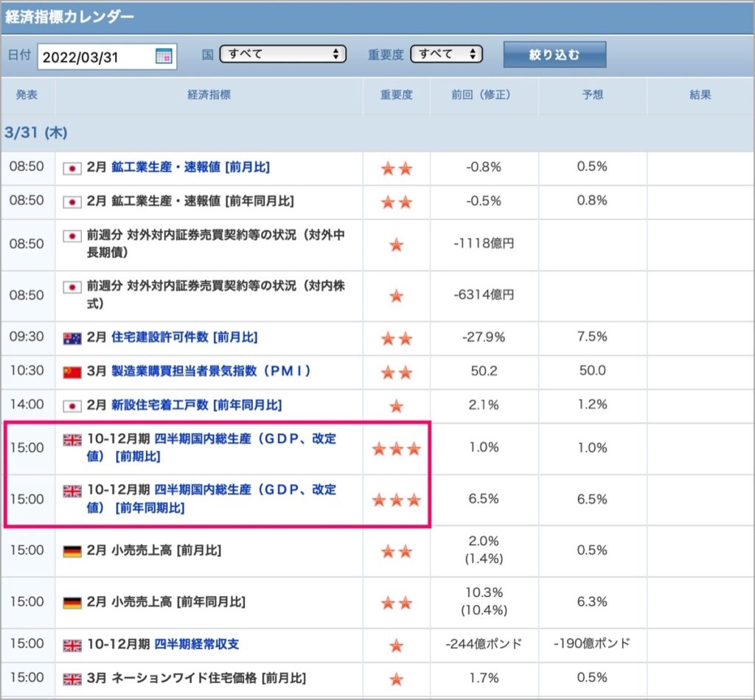The width and height of the screenshot is (755, 700).
Task: Click the previous value -27.9%
Action: (x=484, y=337)
